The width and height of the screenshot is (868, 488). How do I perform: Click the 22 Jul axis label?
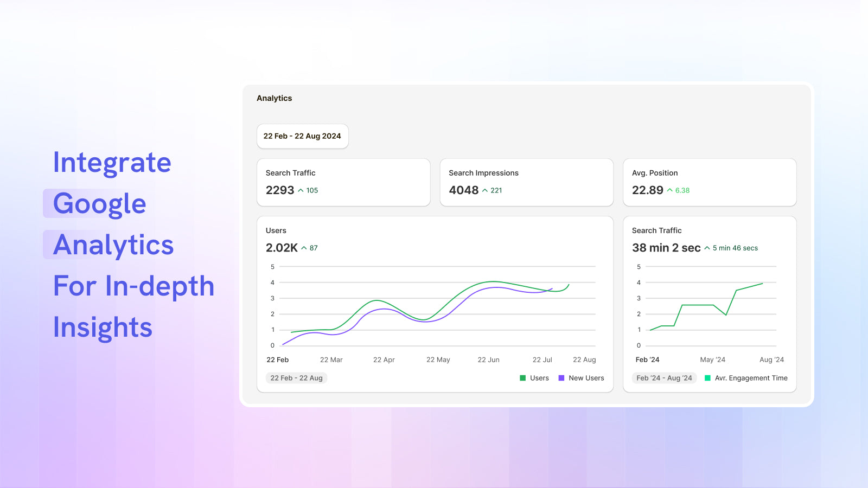(542, 359)
